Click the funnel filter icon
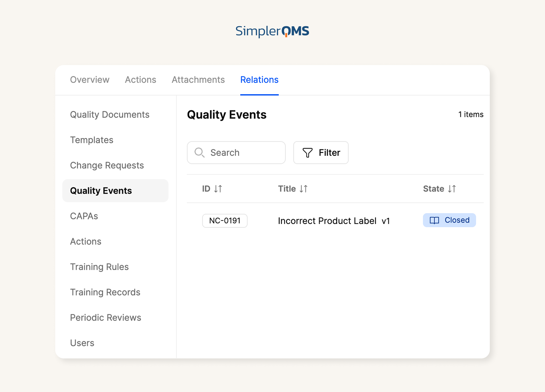The width and height of the screenshot is (545, 392). (307, 153)
